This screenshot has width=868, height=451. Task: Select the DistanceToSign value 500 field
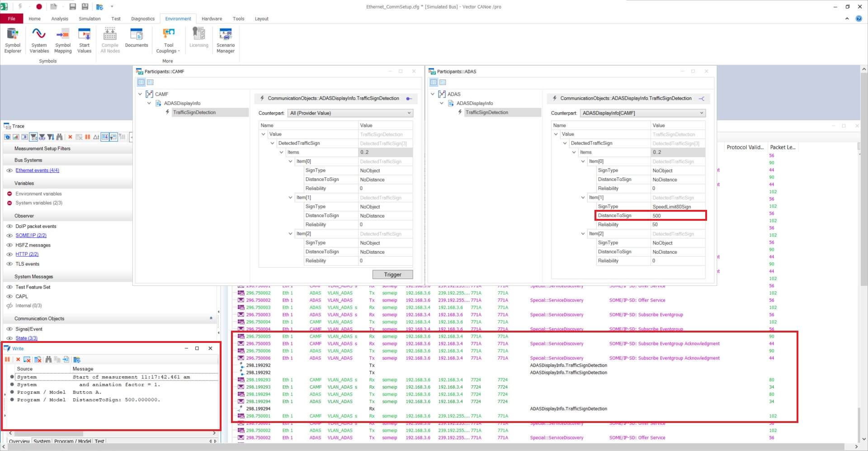point(677,216)
